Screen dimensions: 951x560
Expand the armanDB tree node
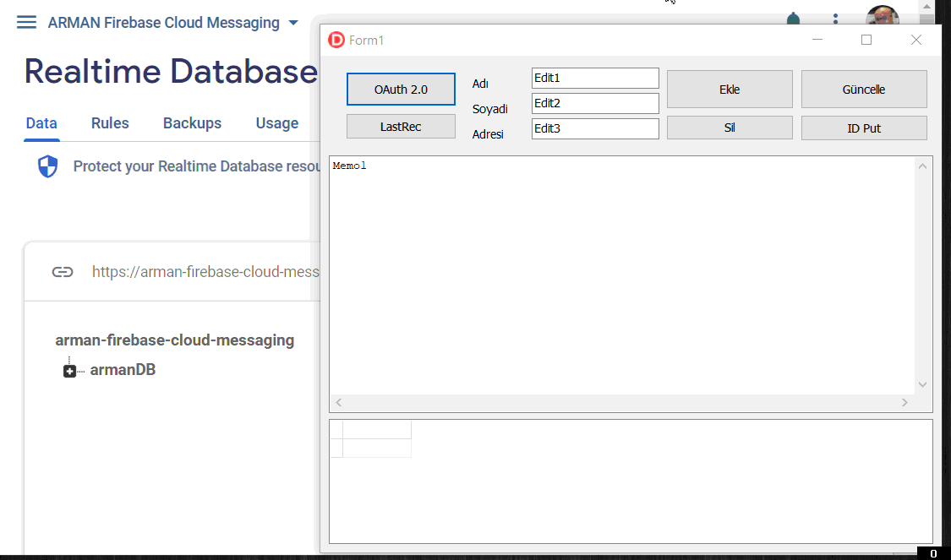[70, 371]
